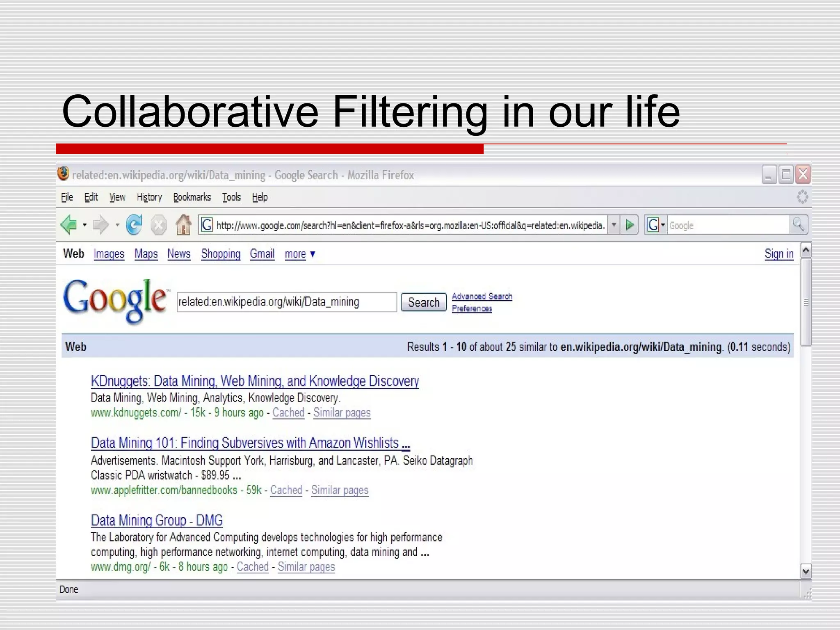Click the bold Web label in the Google top navigation
This screenshot has width=840, height=630.
click(x=73, y=253)
